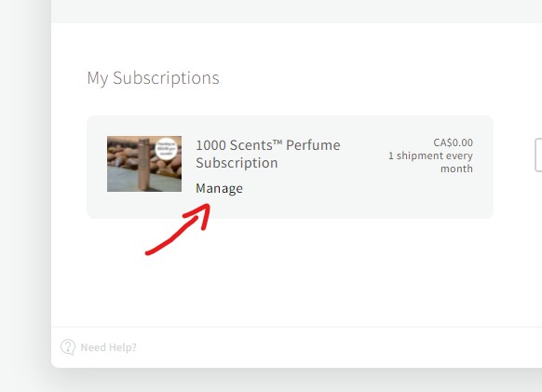Screen dimensions: 542x392
Task: Click the perfume bottle in the product image
Action: click(143, 164)
